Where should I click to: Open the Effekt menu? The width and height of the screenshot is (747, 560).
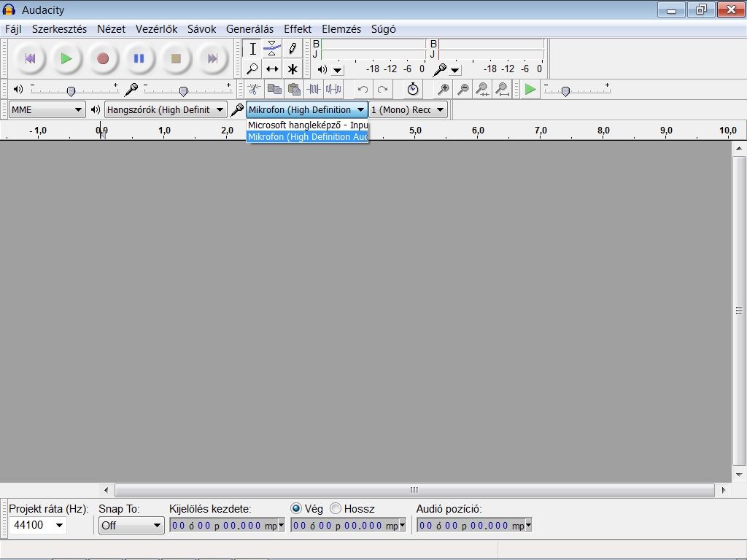pyautogui.click(x=298, y=29)
